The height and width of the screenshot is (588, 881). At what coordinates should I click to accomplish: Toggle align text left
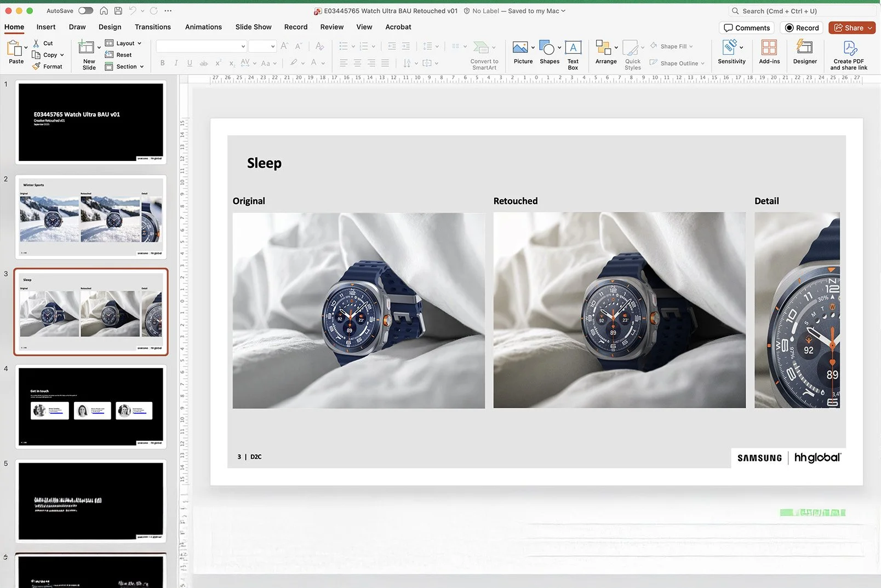(344, 63)
